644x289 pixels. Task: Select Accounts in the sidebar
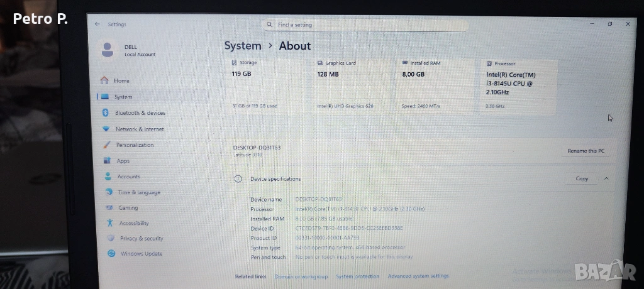tap(128, 177)
